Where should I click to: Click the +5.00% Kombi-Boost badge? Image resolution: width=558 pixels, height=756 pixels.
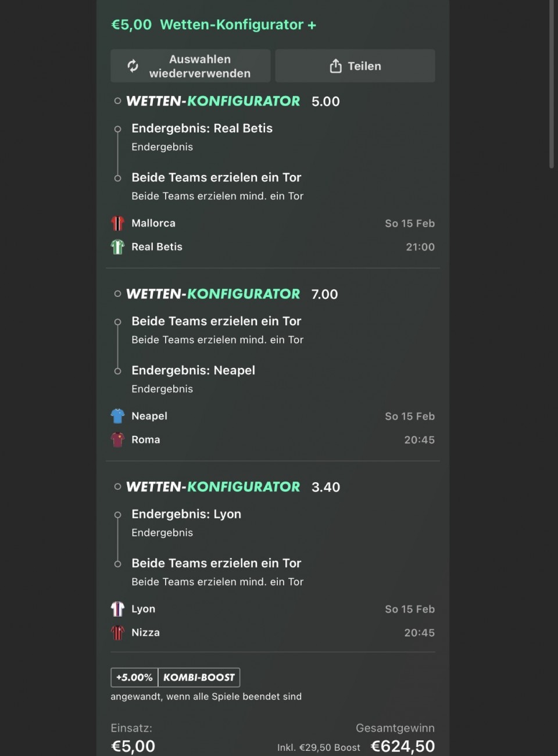[175, 678]
